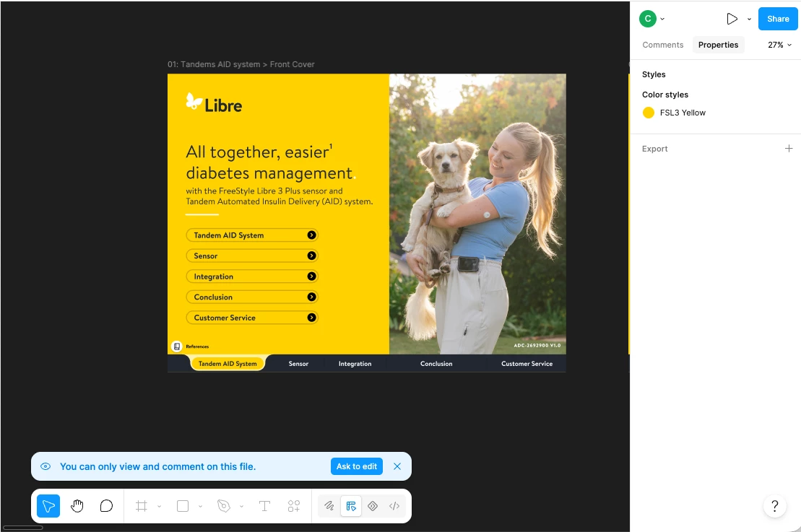Click the Styles heading
801x532 pixels.
[x=654, y=74]
